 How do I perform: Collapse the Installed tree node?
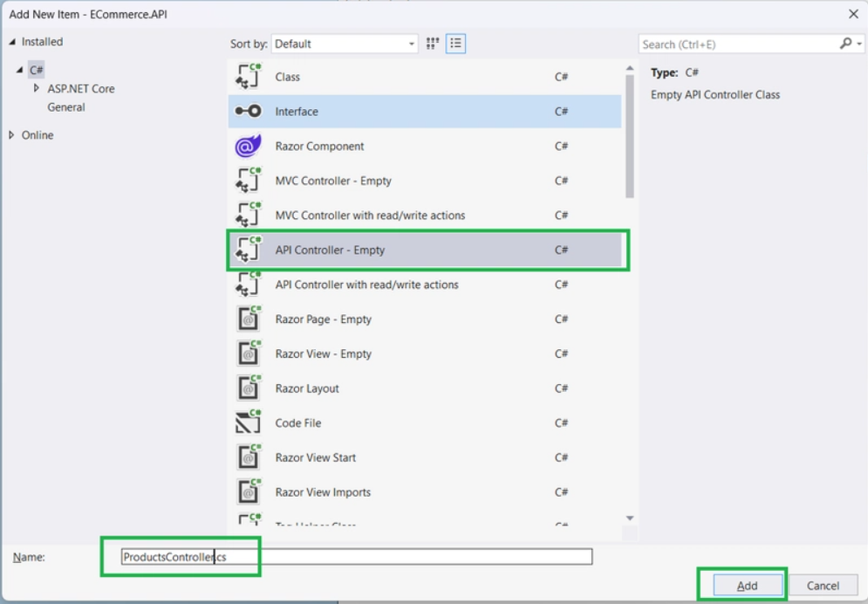(x=12, y=42)
